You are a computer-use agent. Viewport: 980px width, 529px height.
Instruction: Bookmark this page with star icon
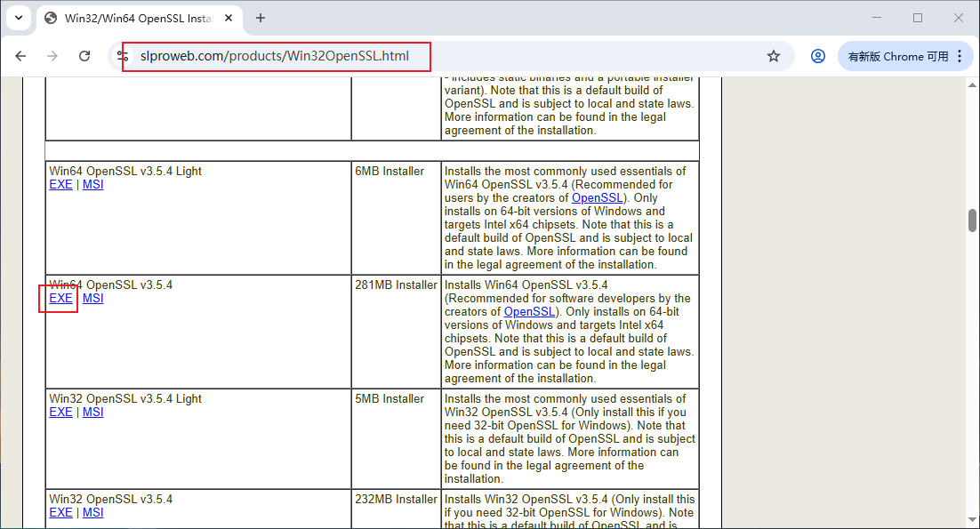coord(774,56)
